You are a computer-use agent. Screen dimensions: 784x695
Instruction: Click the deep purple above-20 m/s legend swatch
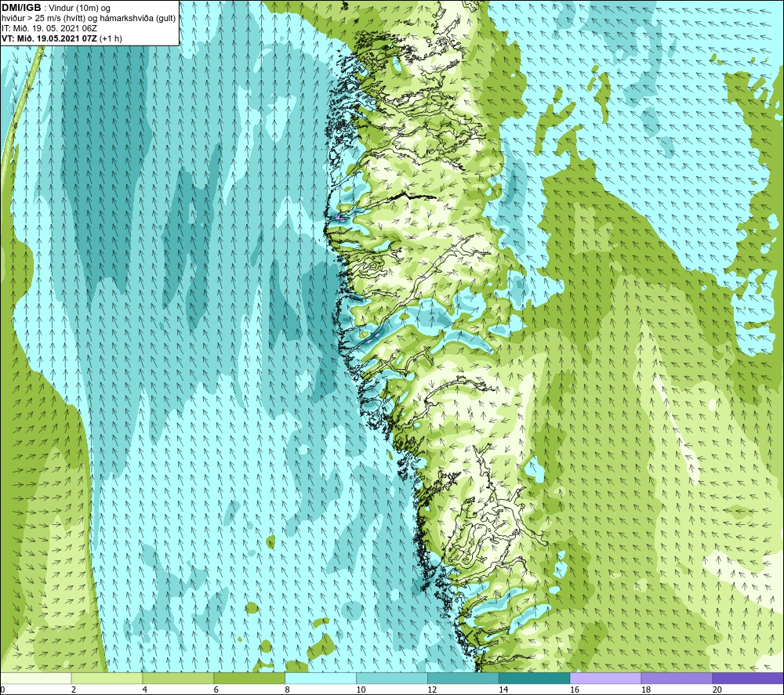point(748,678)
